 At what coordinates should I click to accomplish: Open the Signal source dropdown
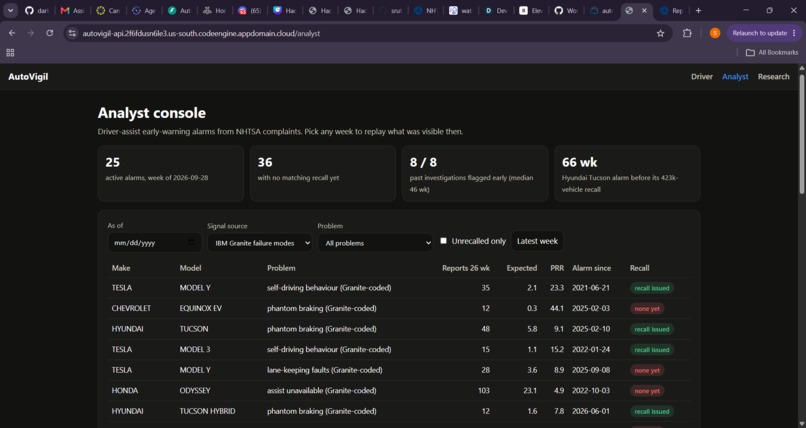point(260,243)
